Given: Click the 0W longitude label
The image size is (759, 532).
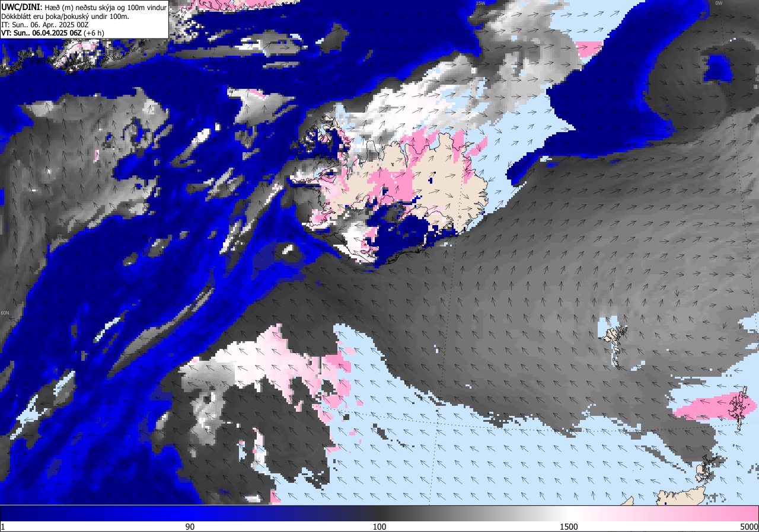Looking at the screenshot, I should pos(719,3).
